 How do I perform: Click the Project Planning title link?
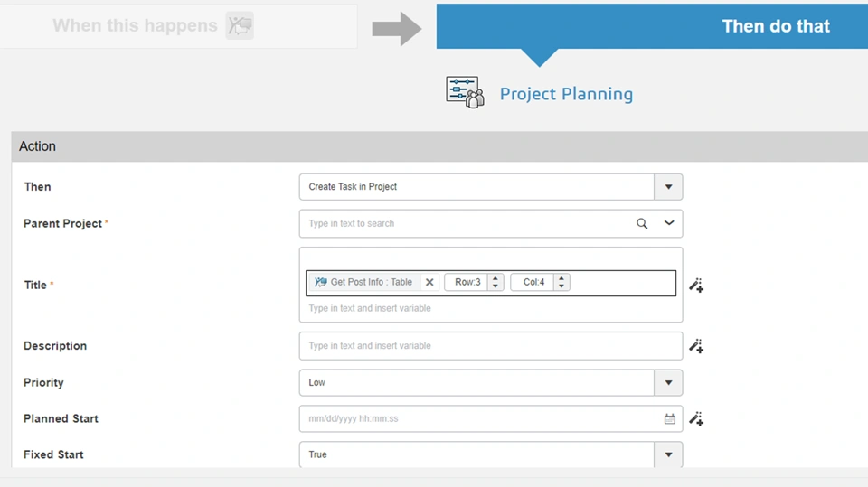[566, 94]
